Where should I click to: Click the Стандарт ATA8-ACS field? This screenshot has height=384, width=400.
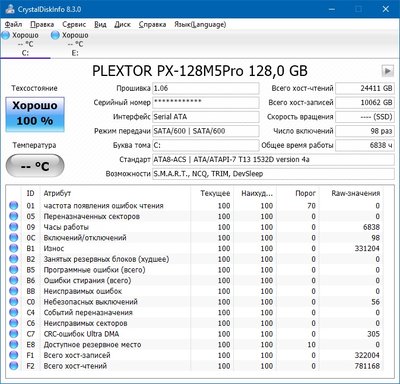tap(273, 160)
